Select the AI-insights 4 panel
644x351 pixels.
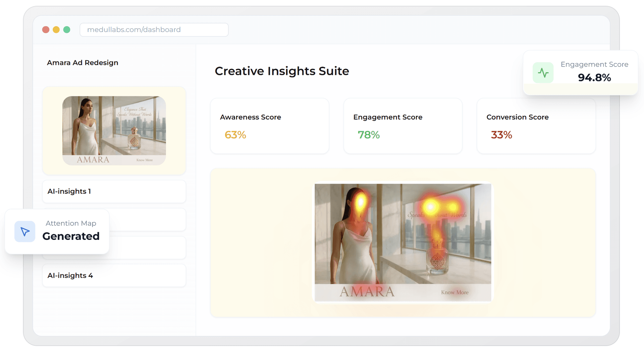coord(114,275)
